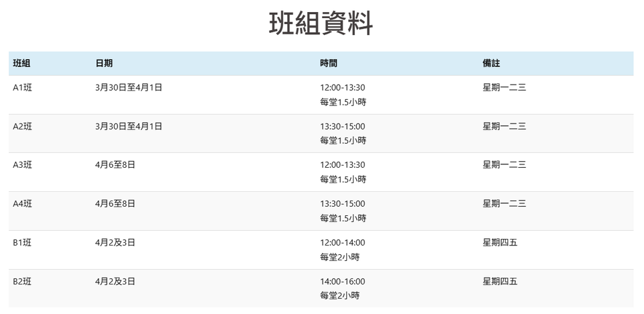The image size is (644, 314).
Task: Click the B1班 date 4月2及3日
Action: [115, 243]
